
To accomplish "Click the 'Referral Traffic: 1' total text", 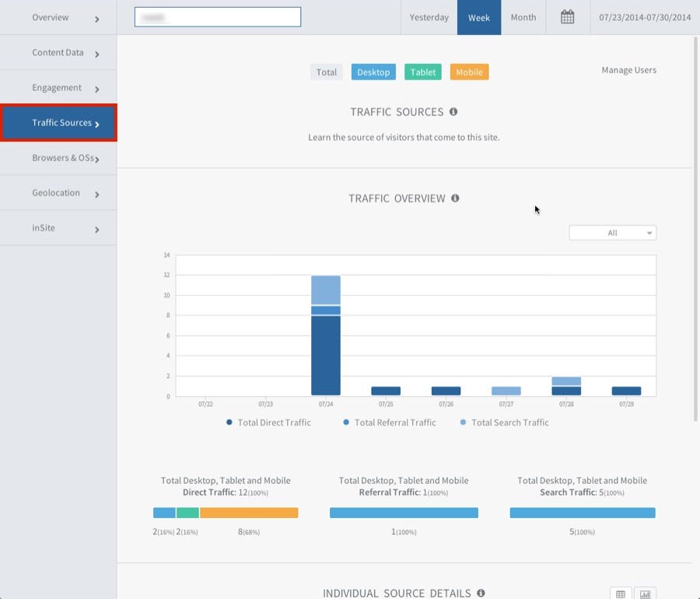I will click(404, 492).
